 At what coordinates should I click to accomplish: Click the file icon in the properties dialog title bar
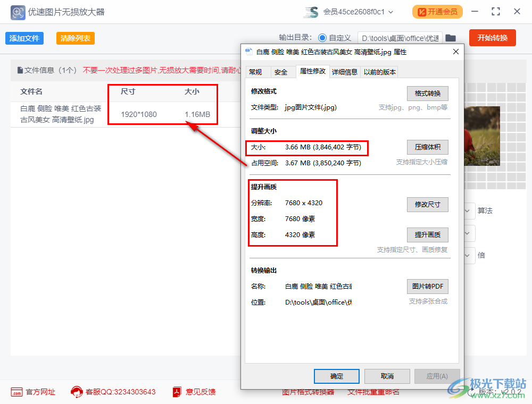coord(248,52)
